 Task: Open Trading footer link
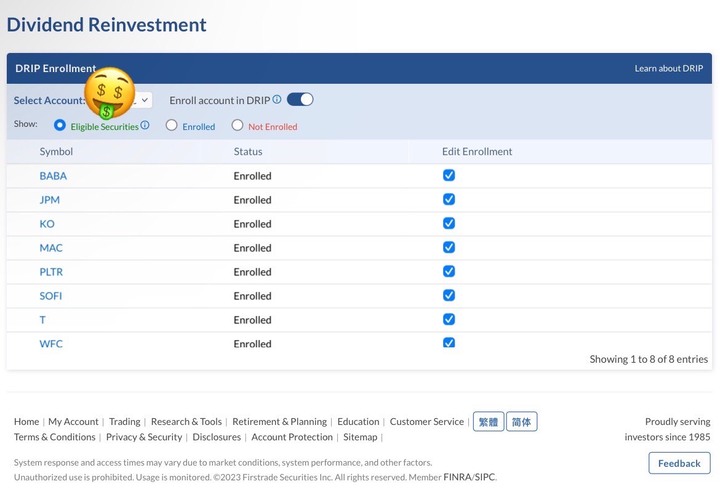125,422
